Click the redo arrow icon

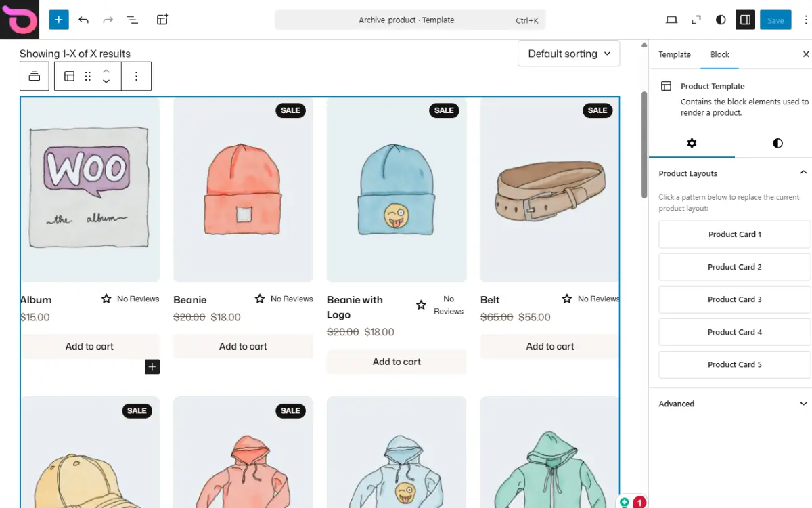(108, 20)
